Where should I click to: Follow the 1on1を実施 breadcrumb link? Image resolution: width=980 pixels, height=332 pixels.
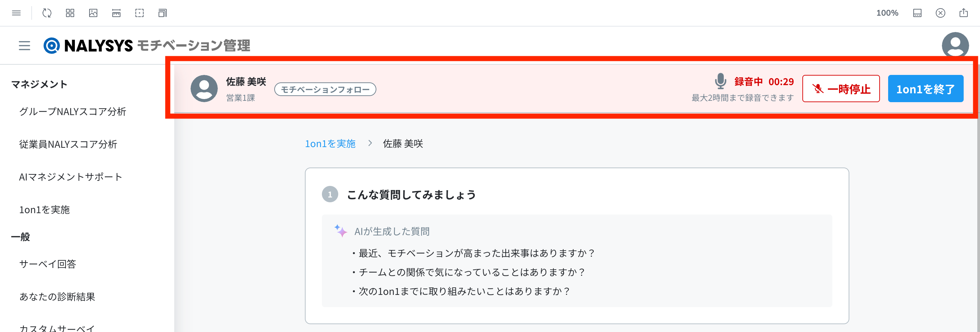330,144
